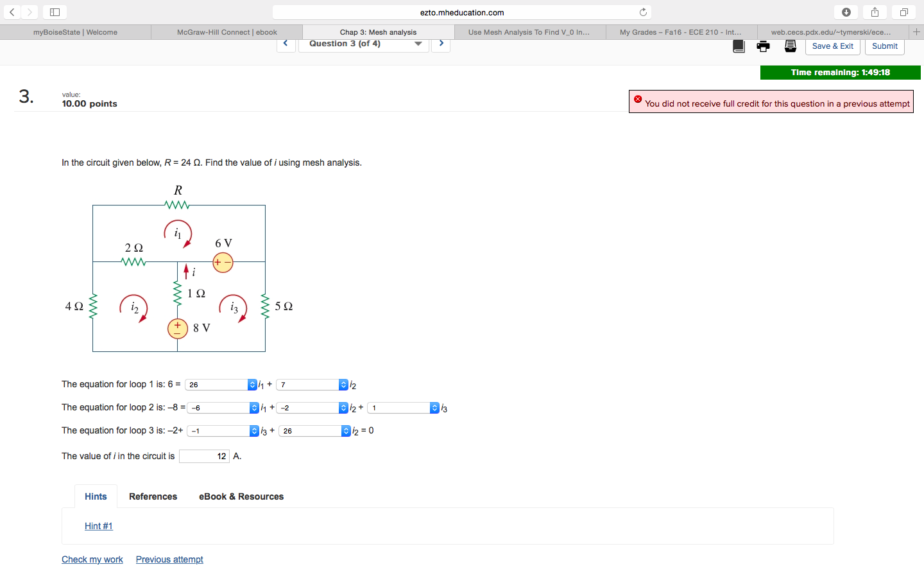Go to the next question using right arrow
This screenshot has height=578, width=924.
(x=441, y=43)
